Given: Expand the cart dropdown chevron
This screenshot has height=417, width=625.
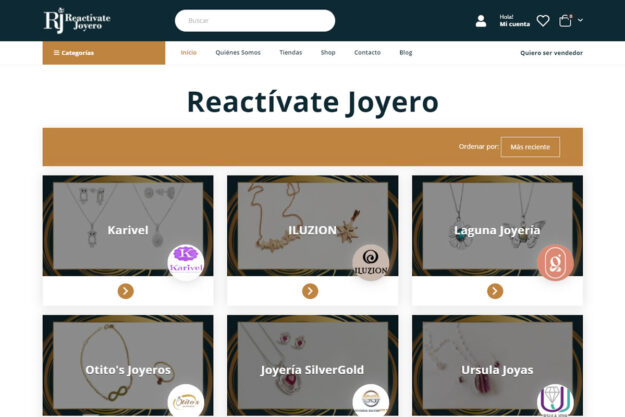Looking at the screenshot, I should tap(580, 20).
